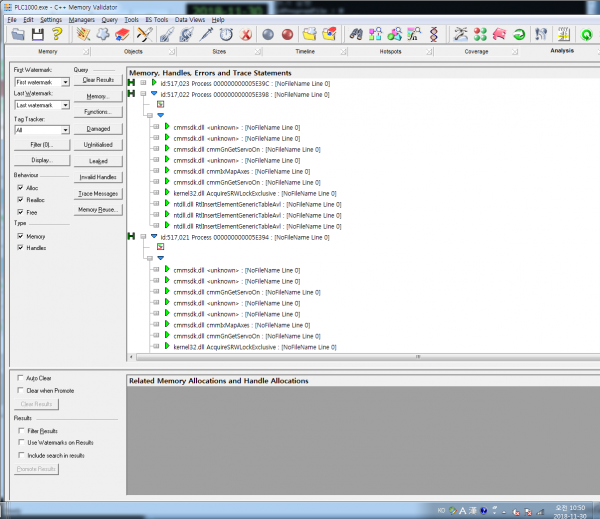
Task: Open the File menu
Action: (x=12, y=20)
